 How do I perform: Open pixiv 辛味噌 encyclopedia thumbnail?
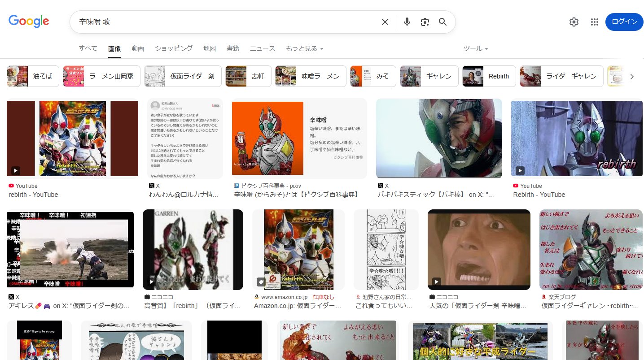[x=299, y=139]
